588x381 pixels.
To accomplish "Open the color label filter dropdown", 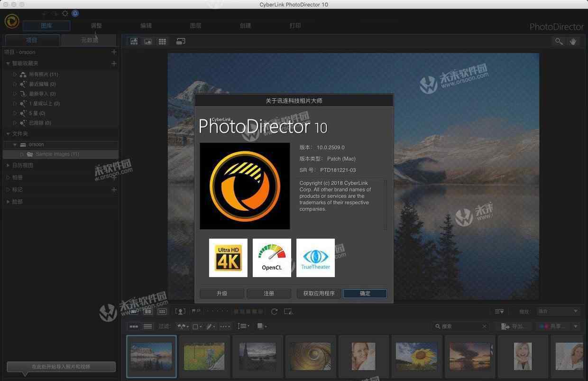I will pos(197,326).
